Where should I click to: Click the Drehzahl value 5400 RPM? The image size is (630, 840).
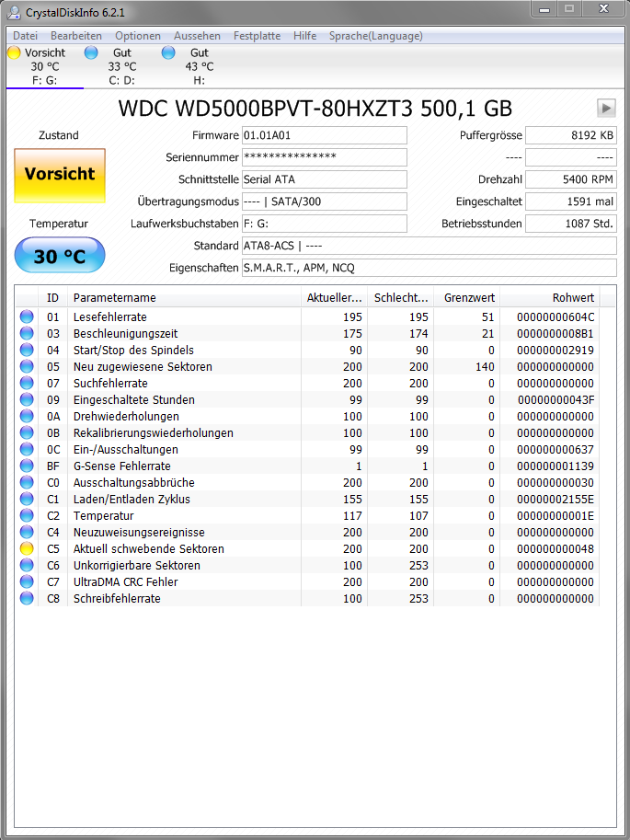pos(571,179)
